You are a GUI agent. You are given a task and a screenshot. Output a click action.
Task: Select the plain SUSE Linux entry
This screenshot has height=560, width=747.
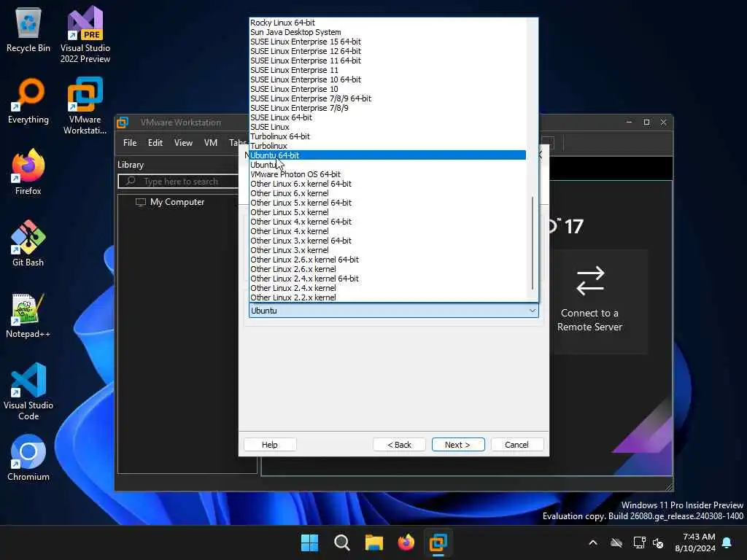tap(387, 127)
